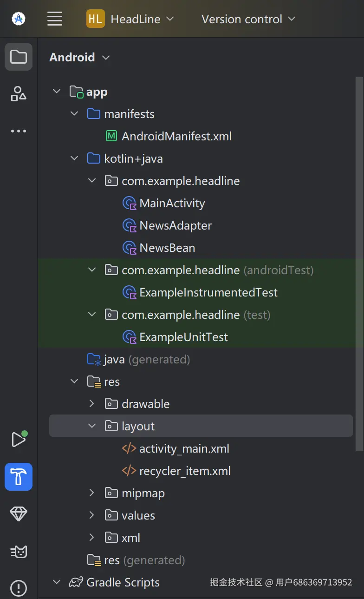Collapse the com.example.headline (test) package
Screen dimensions: 364x599
click(x=92, y=315)
